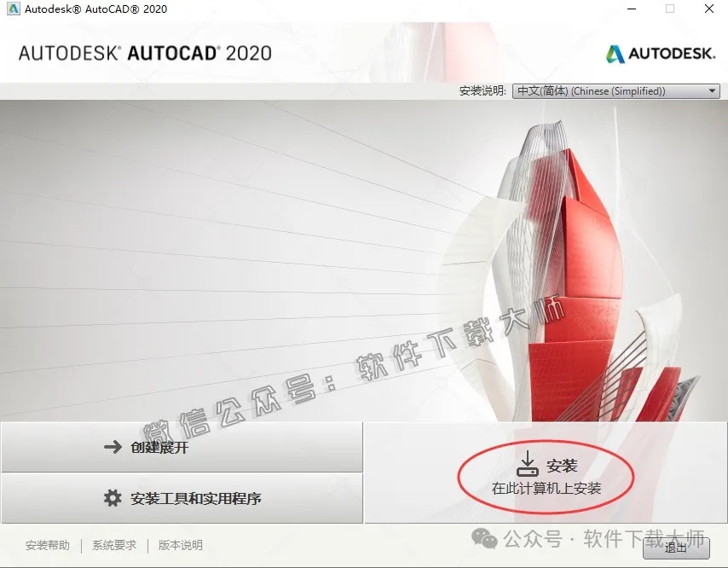The height and width of the screenshot is (568, 728).
Task: Minimize the installer window
Action: 630,9
